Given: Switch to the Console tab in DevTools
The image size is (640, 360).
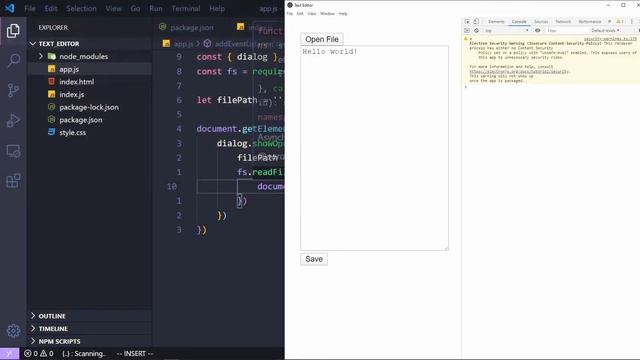Looking at the screenshot, I should click(519, 21).
